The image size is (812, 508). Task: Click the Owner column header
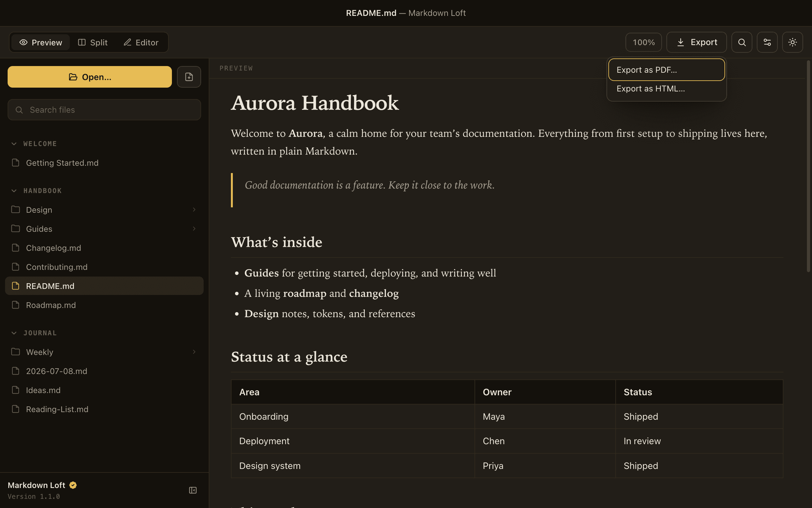click(x=545, y=392)
